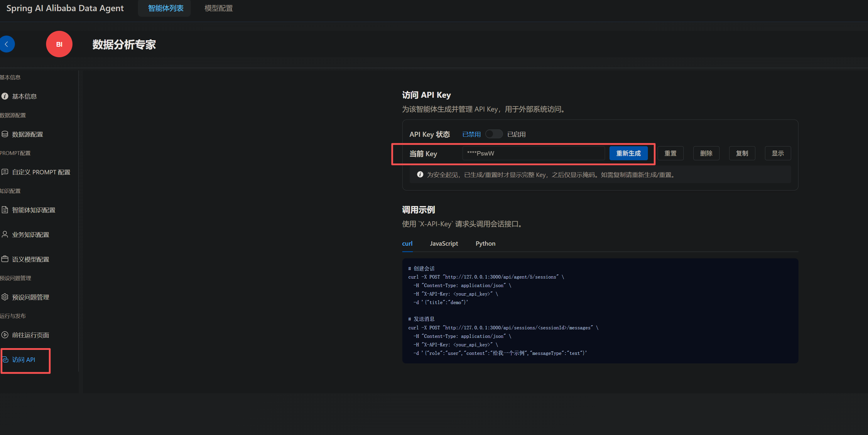
Task: Click the 智能体知识配置 document icon
Action: tap(5, 210)
